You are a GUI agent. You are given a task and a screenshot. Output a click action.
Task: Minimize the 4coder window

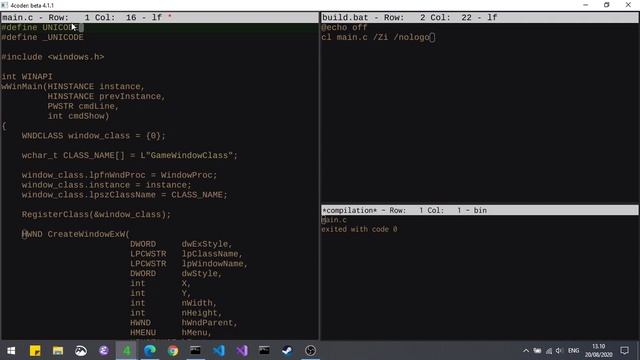click(586, 5)
